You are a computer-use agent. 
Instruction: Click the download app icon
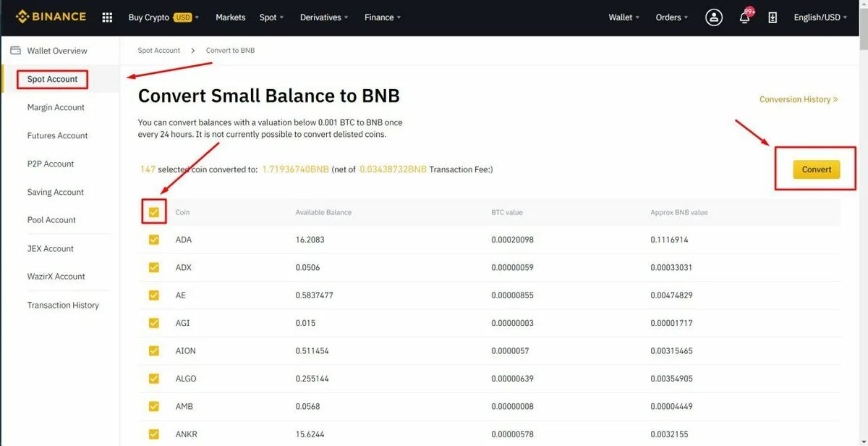coord(773,17)
